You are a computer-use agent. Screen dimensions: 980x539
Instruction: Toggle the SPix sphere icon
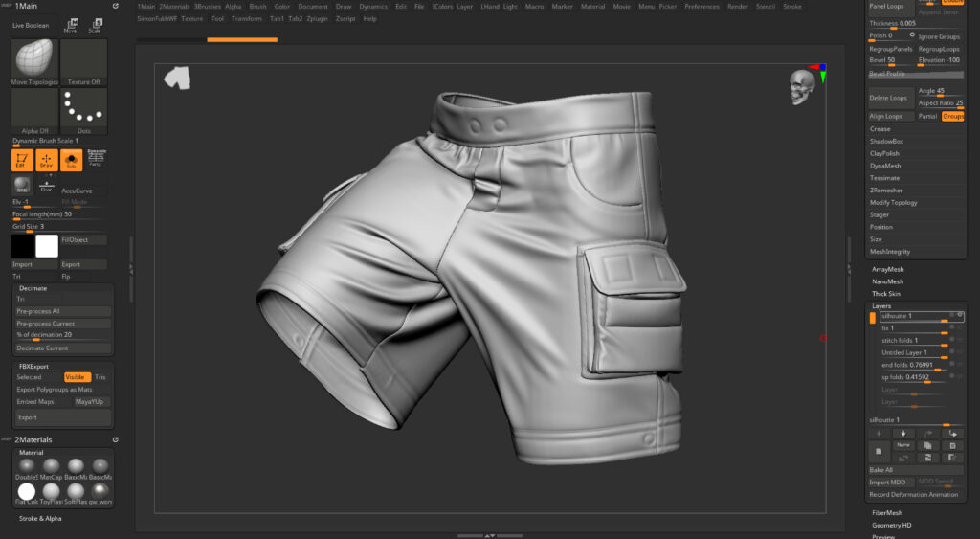point(22,186)
